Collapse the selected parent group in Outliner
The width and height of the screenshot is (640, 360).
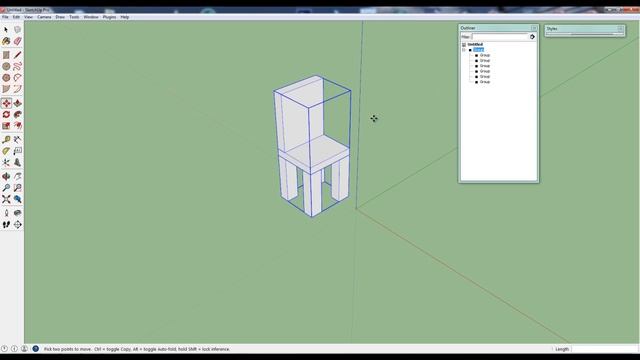click(464, 50)
